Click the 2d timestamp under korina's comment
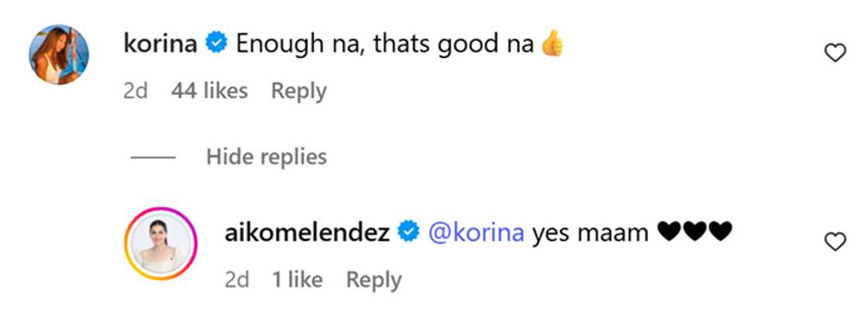Viewport: 868px width, 311px height. pos(135,91)
